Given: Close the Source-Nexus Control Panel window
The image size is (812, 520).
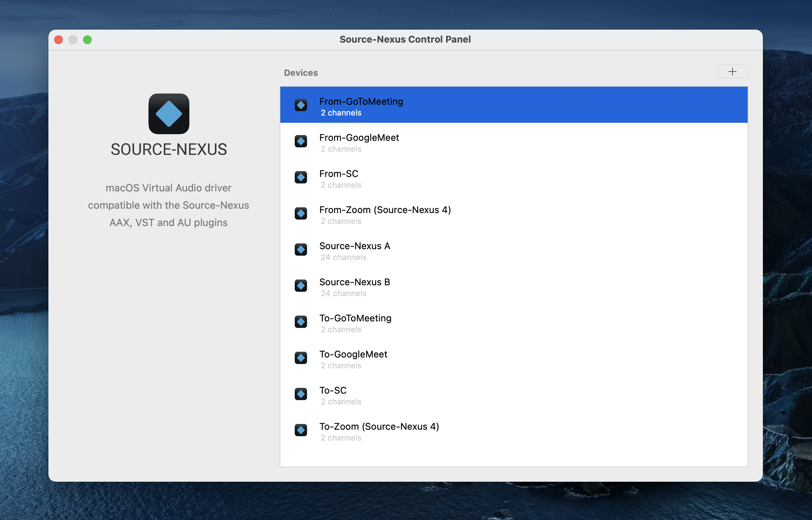Looking at the screenshot, I should coord(59,40).
